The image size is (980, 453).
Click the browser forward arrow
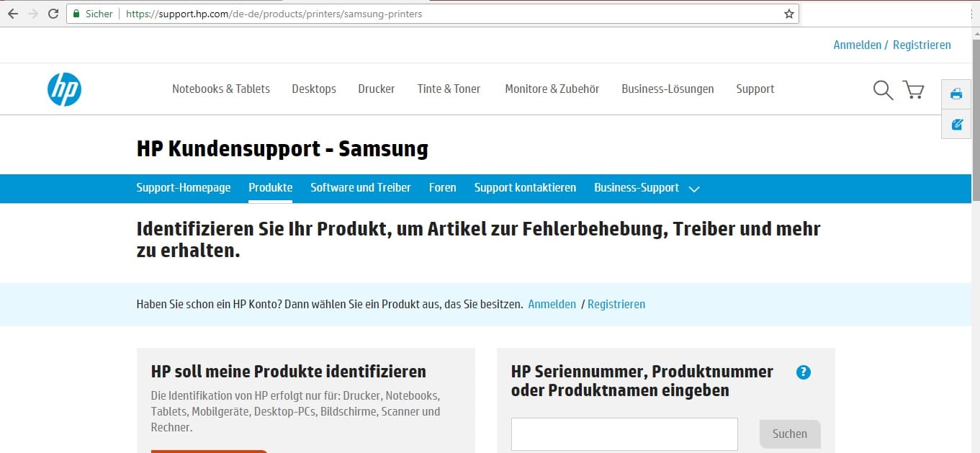(x=33, y=14)
